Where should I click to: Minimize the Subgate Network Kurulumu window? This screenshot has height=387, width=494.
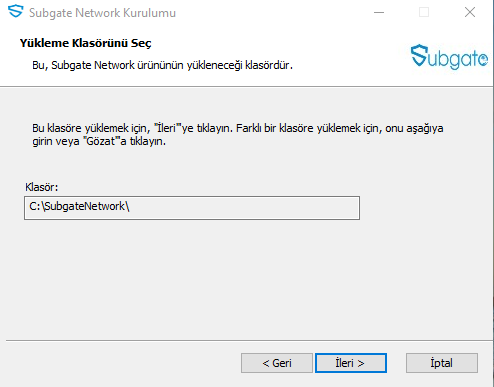coord(379,12)
